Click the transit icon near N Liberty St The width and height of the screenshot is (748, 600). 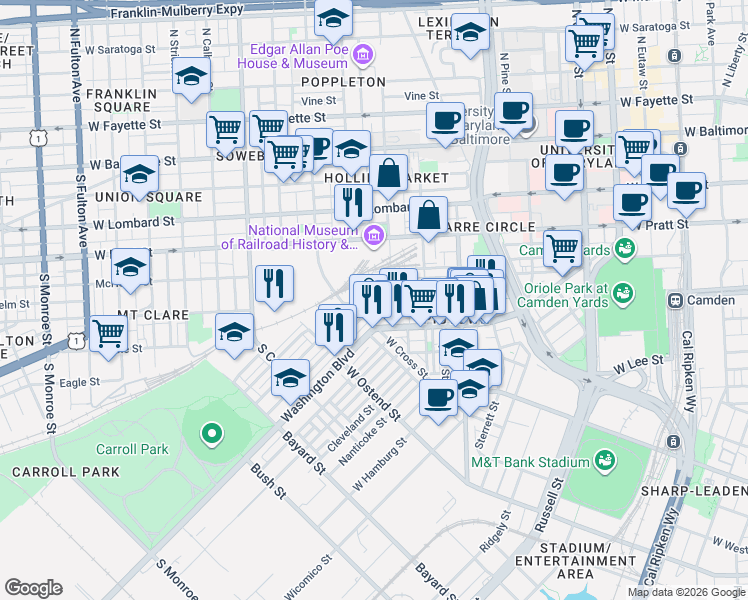(x=674, y=56)
